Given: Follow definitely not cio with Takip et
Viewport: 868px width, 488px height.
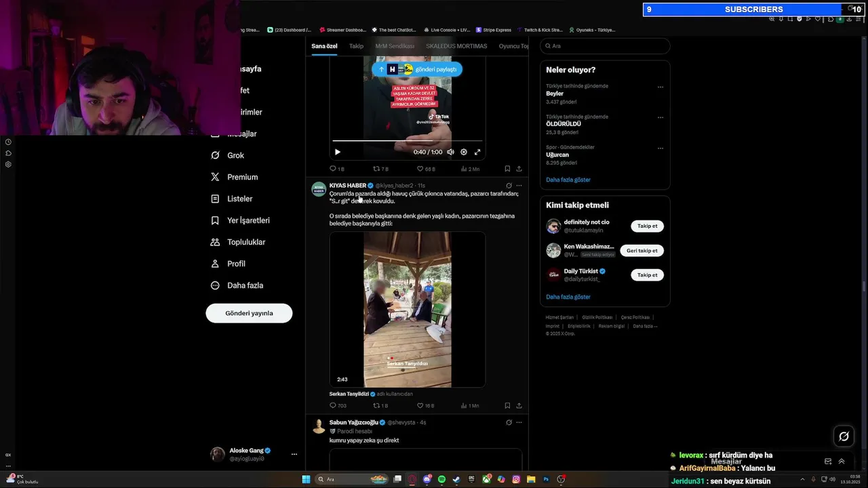Looking at the screenshot, I should point(647,226).
